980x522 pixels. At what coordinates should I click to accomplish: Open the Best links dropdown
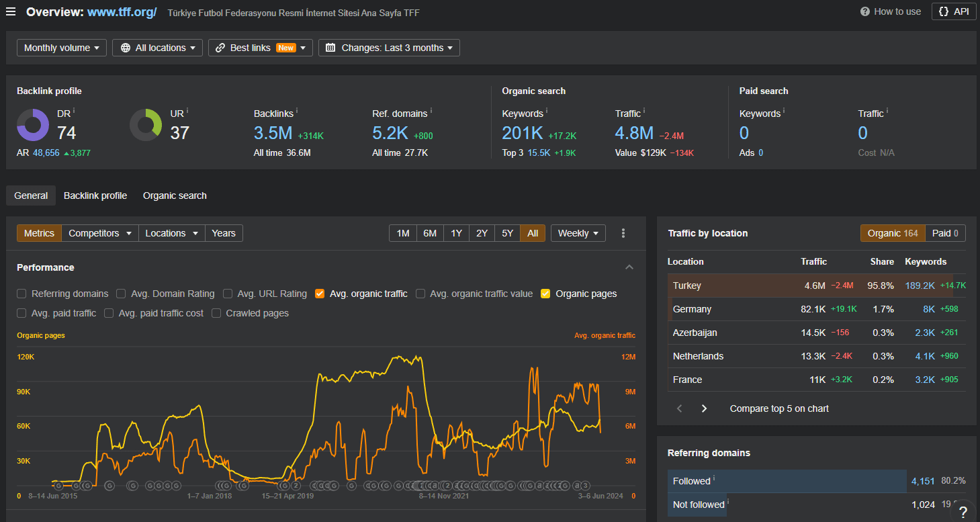point(261,48)
